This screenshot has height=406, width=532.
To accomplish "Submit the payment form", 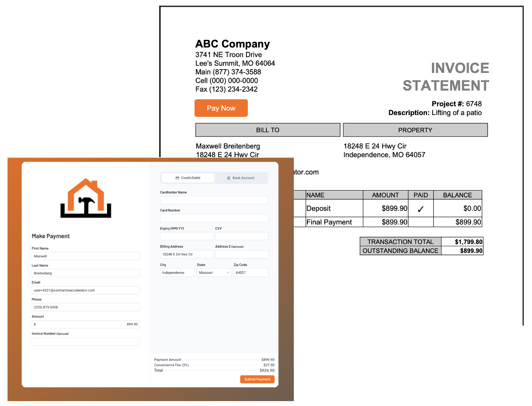I will [x=257, y=379].
